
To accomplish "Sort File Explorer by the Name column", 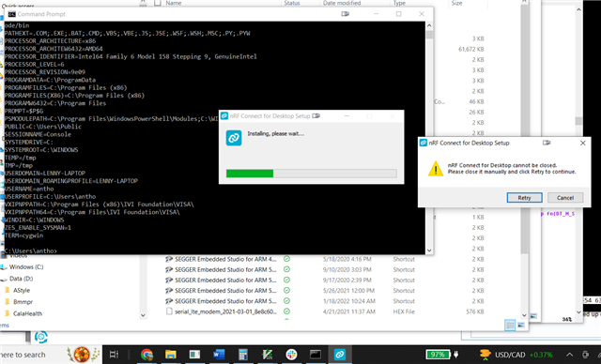I will coord(173,3).
